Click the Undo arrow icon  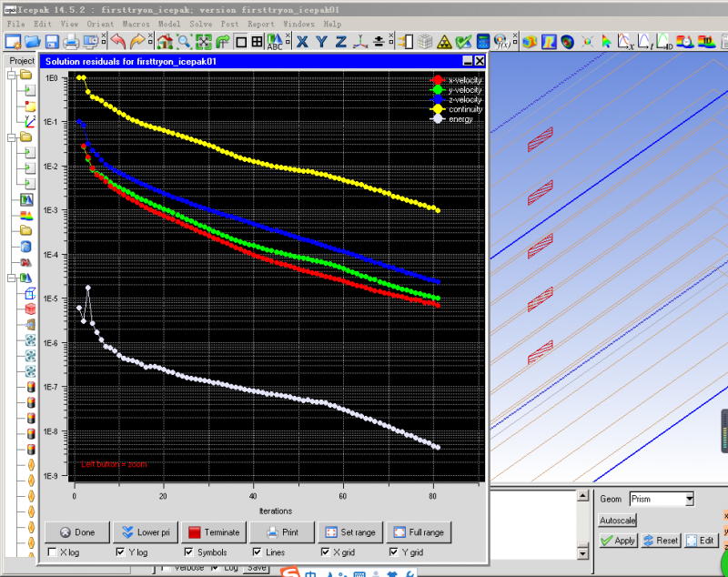tap(118, 42)
